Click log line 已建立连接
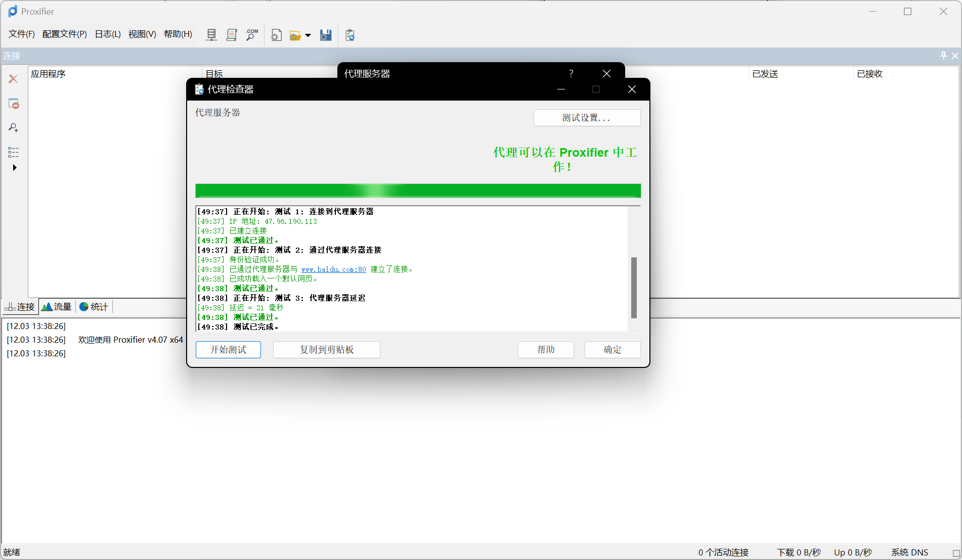This screenshot has height=560, width=962. [x=232, y=231]
